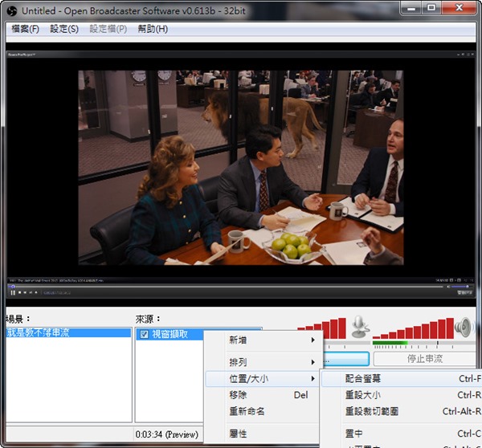Click the video player seek bar
This screenshot has width=482, height=448.
(227, 287)
